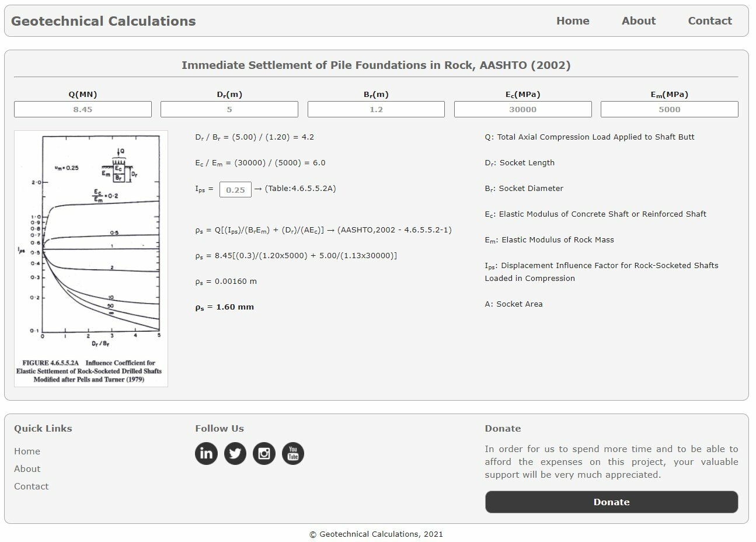Click the Em(MPa) rock mass modulus field
The height and width of the screenshot is (542, 756).
pyautogui.click(x=670, y=109)
